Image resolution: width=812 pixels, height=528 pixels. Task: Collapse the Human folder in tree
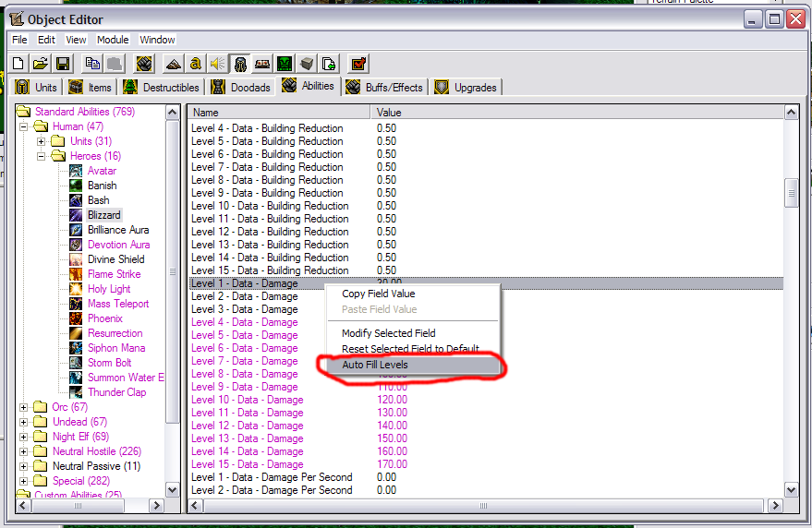click(23, 126)
